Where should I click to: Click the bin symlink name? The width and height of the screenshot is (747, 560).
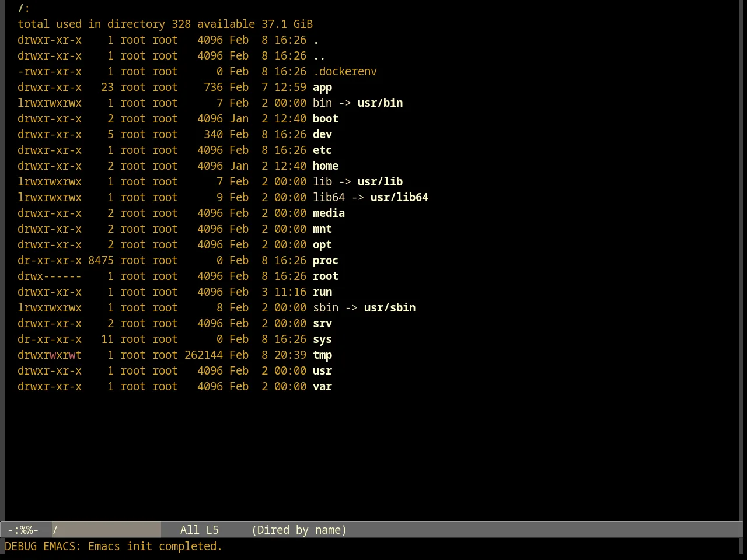tap(322, 103)
